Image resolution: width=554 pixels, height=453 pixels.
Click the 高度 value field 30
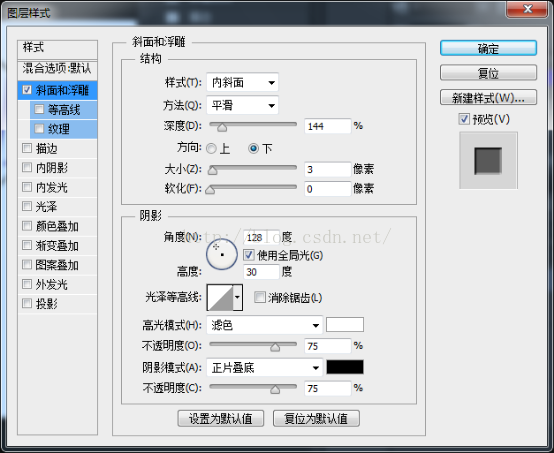pos(261,272)
